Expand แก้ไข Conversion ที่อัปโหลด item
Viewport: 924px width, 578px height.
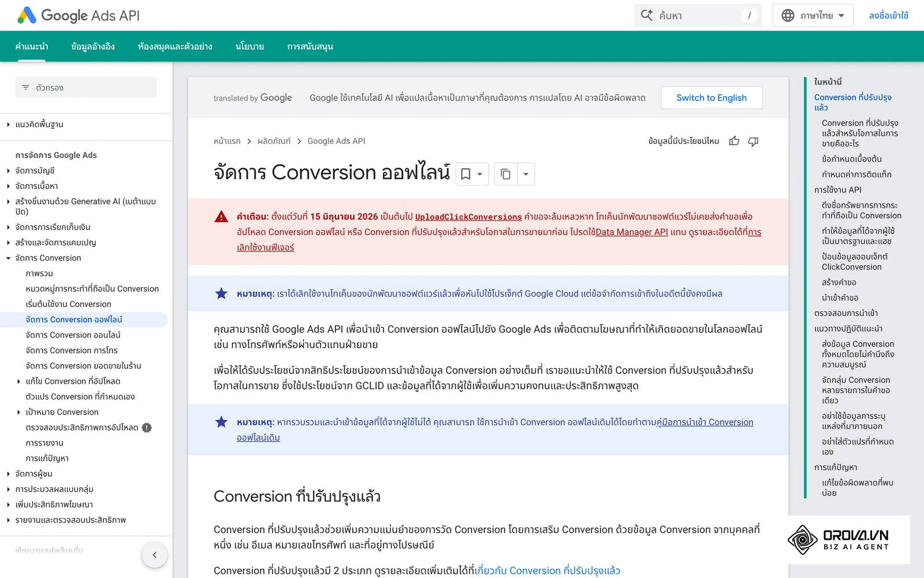point(18,381)
